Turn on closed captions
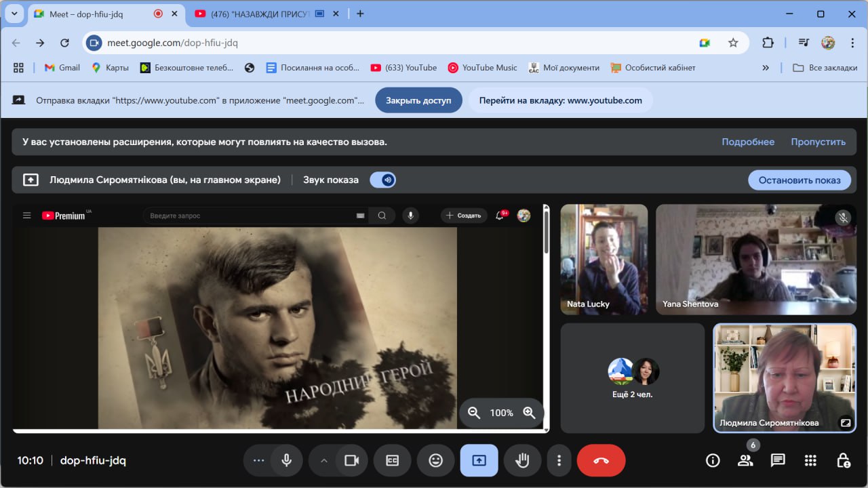 pos(392,461)
